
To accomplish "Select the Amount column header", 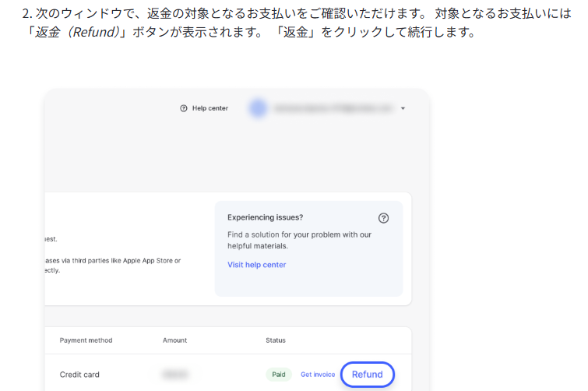I will tap(174, 340).
